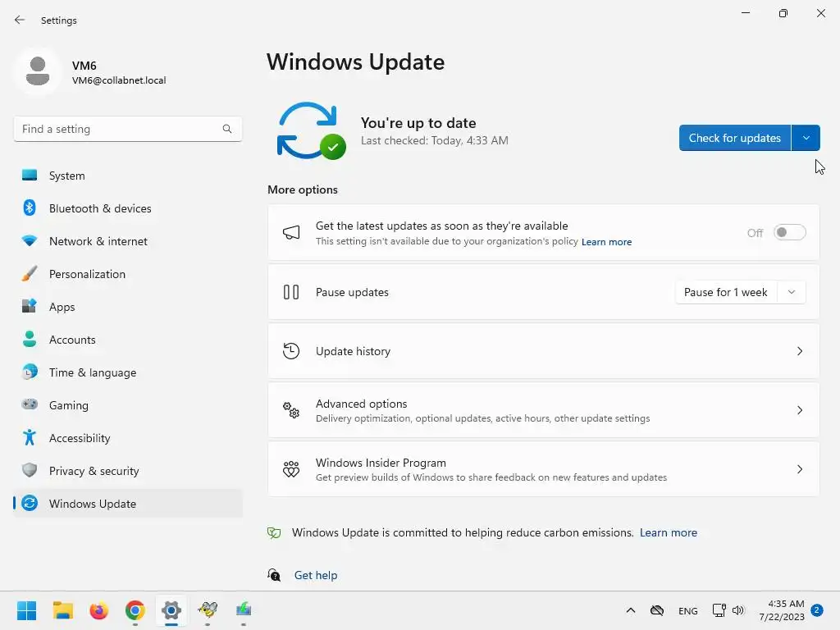Open the Windows Start button
The image size is (840, 630).
(27, 610)
